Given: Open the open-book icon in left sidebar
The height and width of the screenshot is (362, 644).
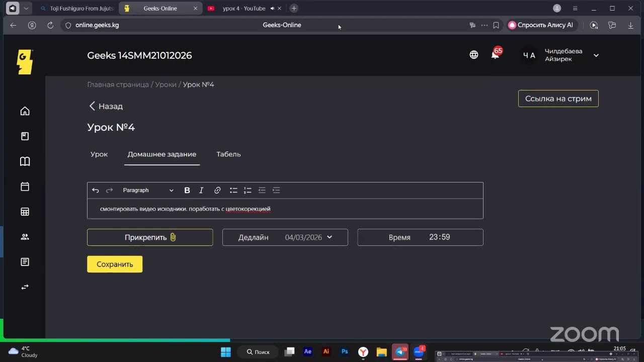Looking at the screenshot, I should 25,161.
